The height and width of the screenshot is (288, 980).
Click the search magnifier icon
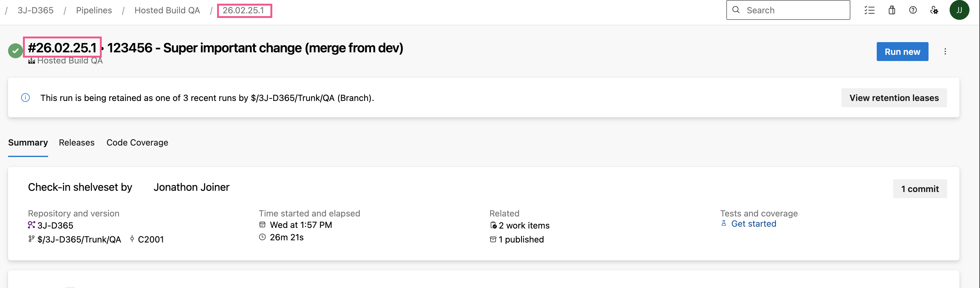click(736, 10)
